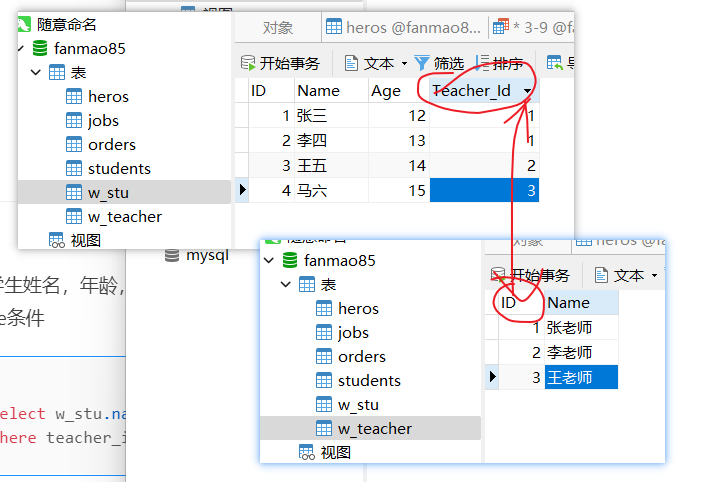Viewport: 702px width, 482px height.
Task: Click the 筛选 filter funnel icon
Action: 421,63
